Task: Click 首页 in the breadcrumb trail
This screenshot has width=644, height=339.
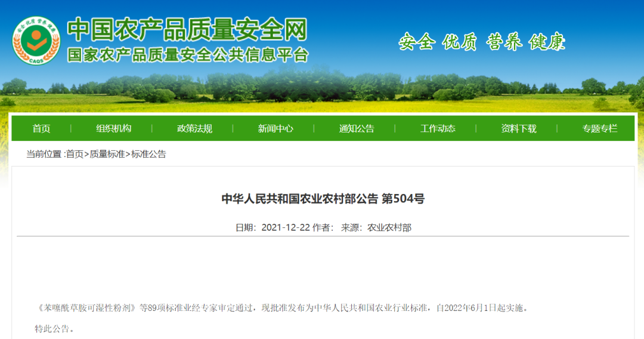Action: pos(75,154)
